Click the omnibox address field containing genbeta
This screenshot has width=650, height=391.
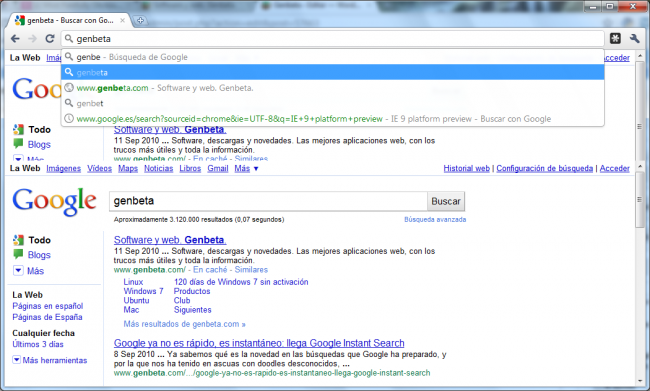tap(332, 39)
